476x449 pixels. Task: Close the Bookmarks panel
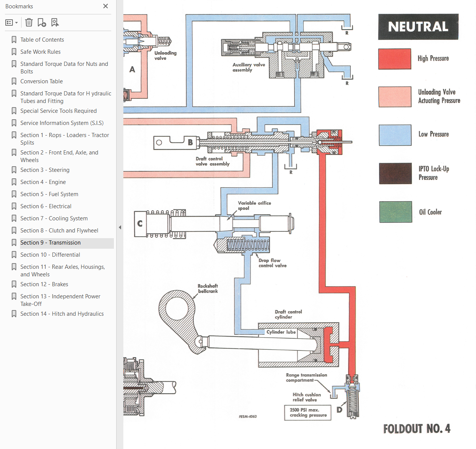pyautogui.click(x=106, y=6)
